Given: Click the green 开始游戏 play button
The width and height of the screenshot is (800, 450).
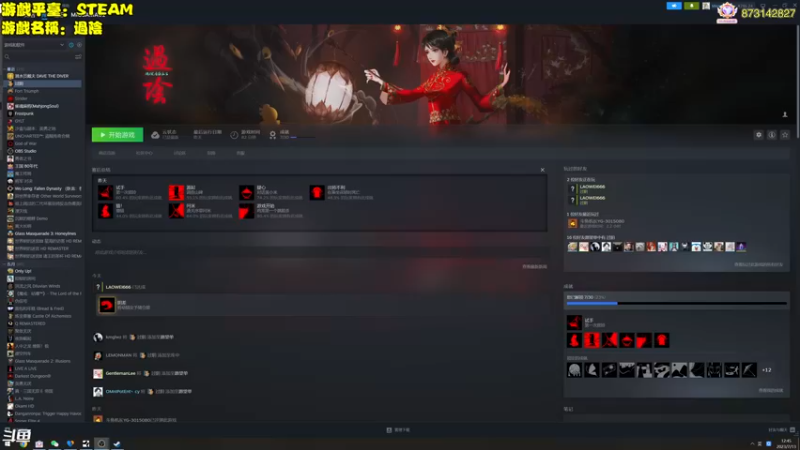Looking at the screenshot, I should click(117, 135).
